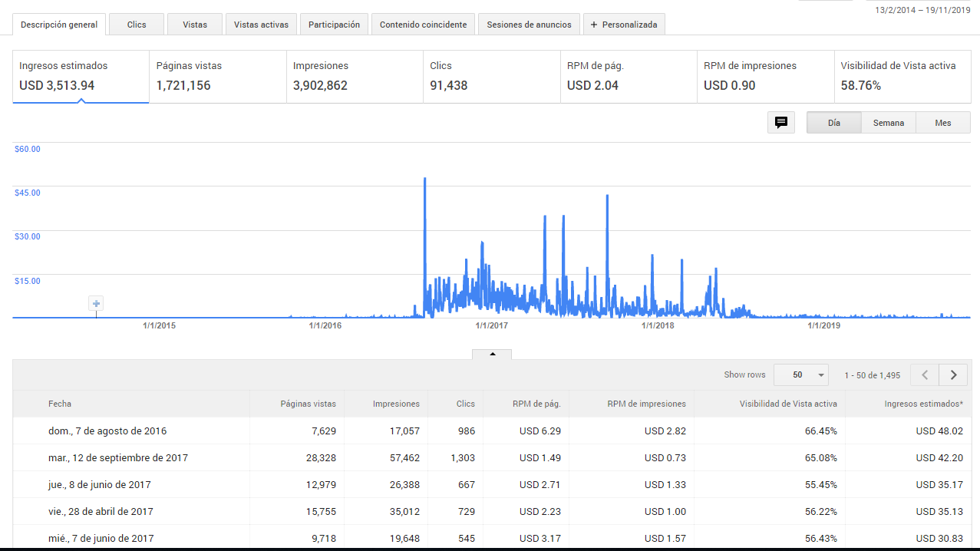Viewport: 980px width, 551px height.
Task: Click the 1/1/2018 axis label
Action: (658, 325)
